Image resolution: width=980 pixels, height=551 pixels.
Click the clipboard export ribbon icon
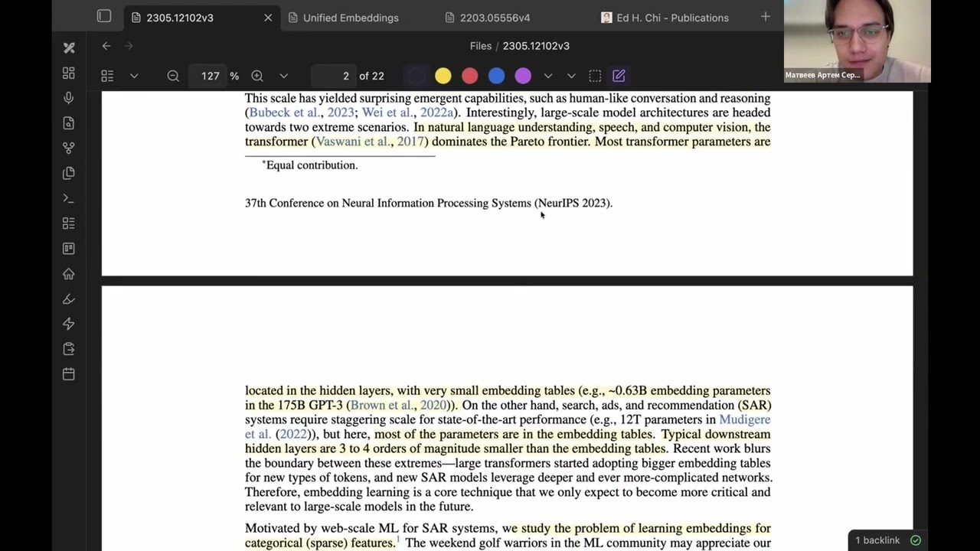pos(69,349)
